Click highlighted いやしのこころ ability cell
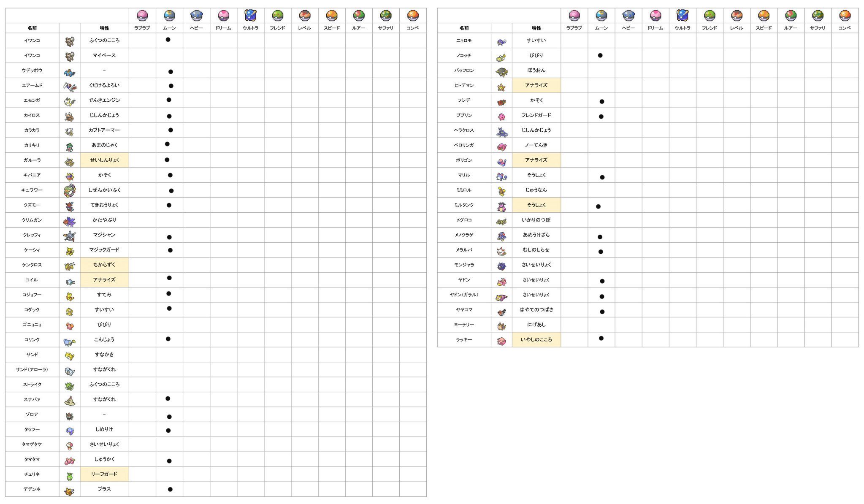Viewport: 864px width, 504px height. tap(536, 339)
